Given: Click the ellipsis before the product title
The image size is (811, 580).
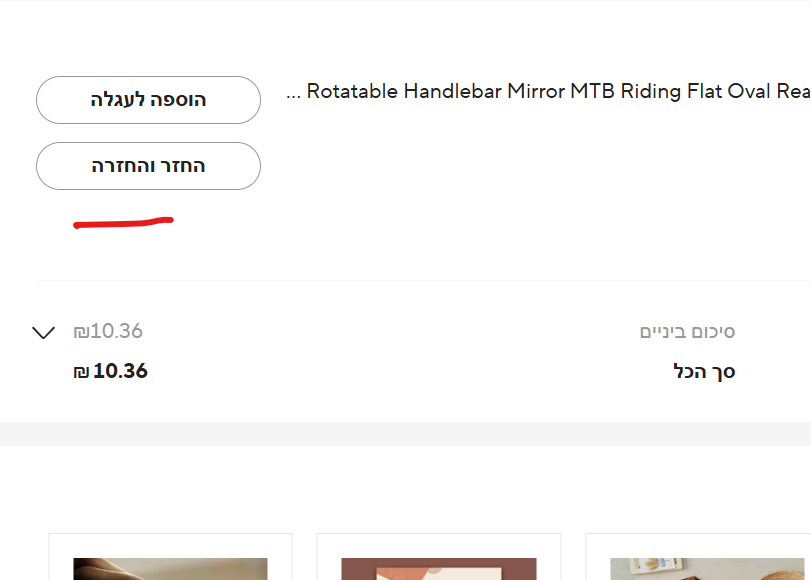Looking at the screenshot, I should [x=294, y=93].
